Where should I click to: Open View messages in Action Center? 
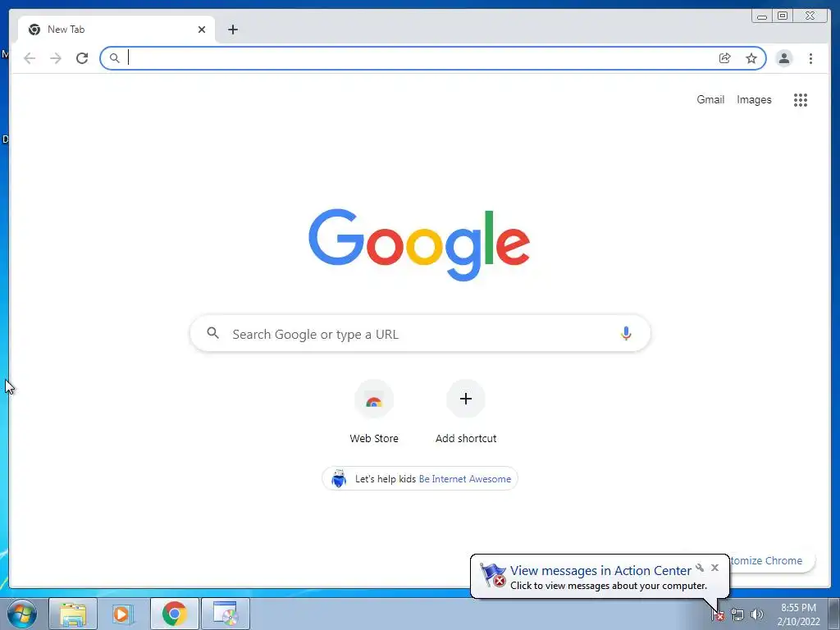tap(600, 571)
